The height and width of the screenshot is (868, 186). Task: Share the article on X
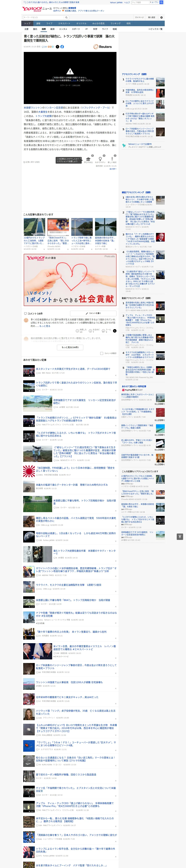point(57,47)
